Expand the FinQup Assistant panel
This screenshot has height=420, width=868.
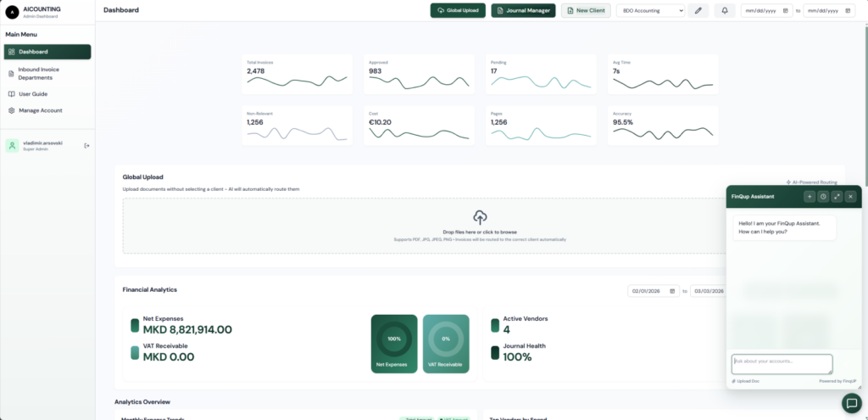(837, 196)
